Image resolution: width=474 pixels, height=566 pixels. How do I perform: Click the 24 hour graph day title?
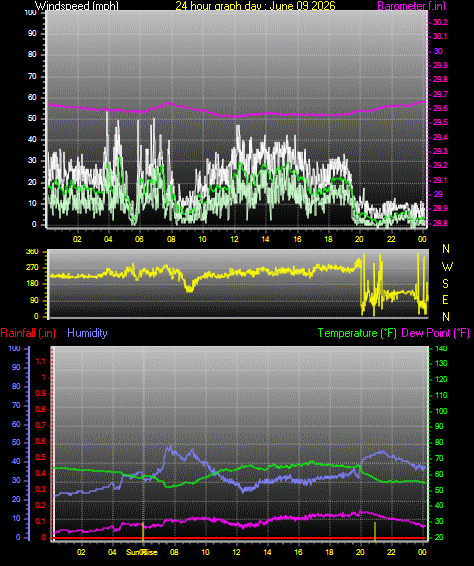(x=255, y=5)
